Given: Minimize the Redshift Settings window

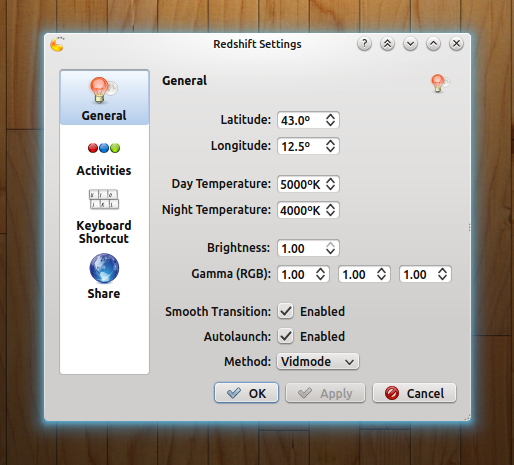Looking at the screenshot, I should click(410, 44).
